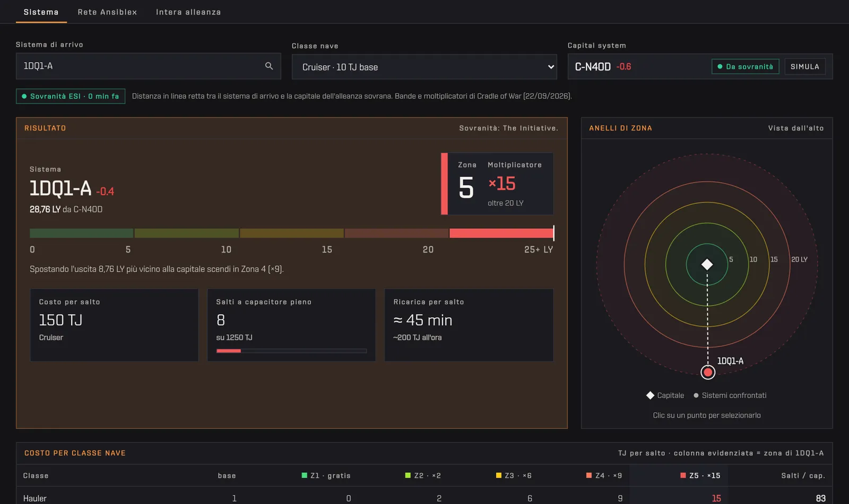849x504 pixels.
Task: Click the red 1DQ1-A system dot on the rings
Action: [x=708, y=372]
